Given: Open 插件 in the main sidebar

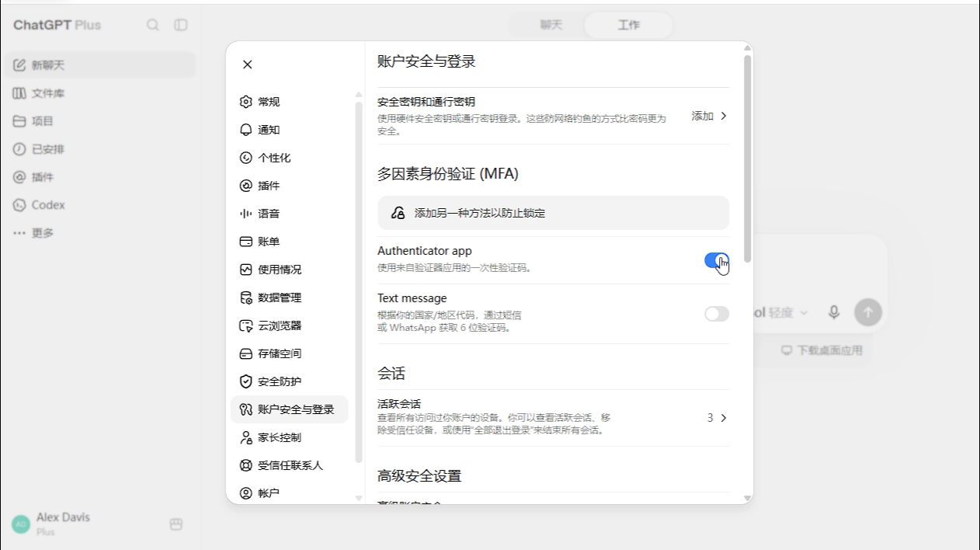Looking at the screenshot, I should 99,177.
